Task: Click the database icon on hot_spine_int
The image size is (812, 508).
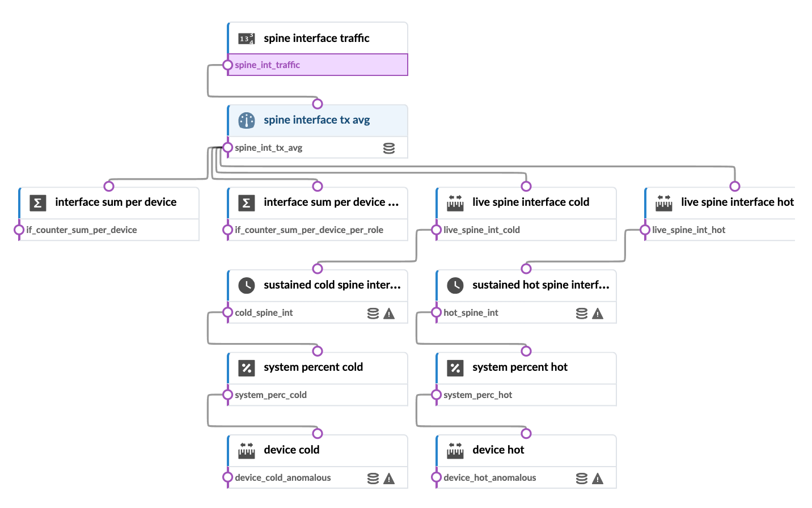Action: (582, 314)
